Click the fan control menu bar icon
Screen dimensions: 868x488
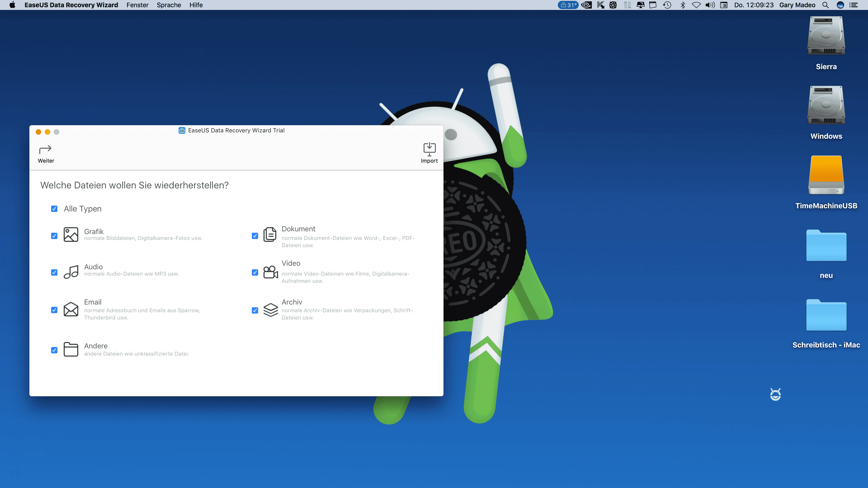click(x=613, y=5)
